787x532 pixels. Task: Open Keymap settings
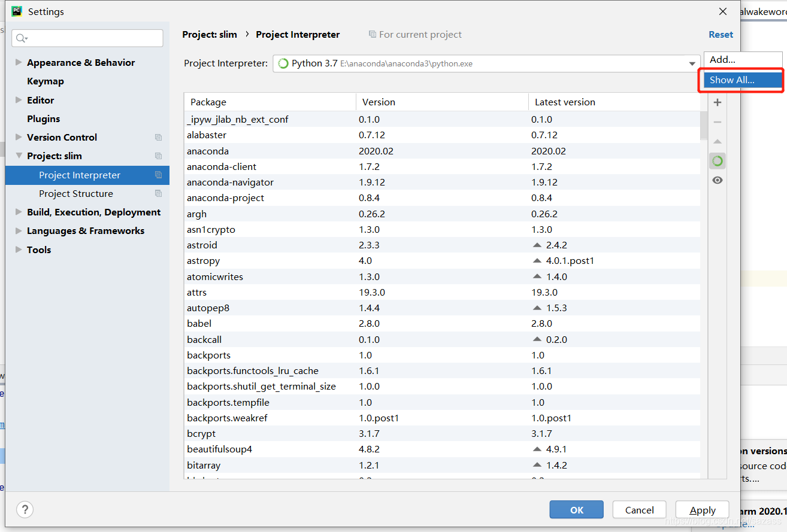[x=46, y=81]
